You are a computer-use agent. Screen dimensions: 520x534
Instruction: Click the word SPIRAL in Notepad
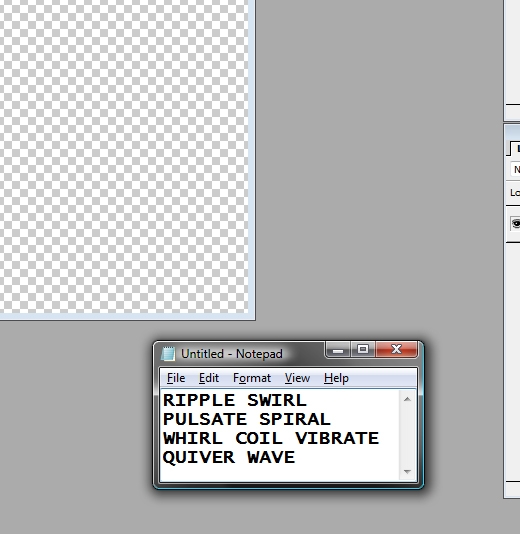[295, 419]
